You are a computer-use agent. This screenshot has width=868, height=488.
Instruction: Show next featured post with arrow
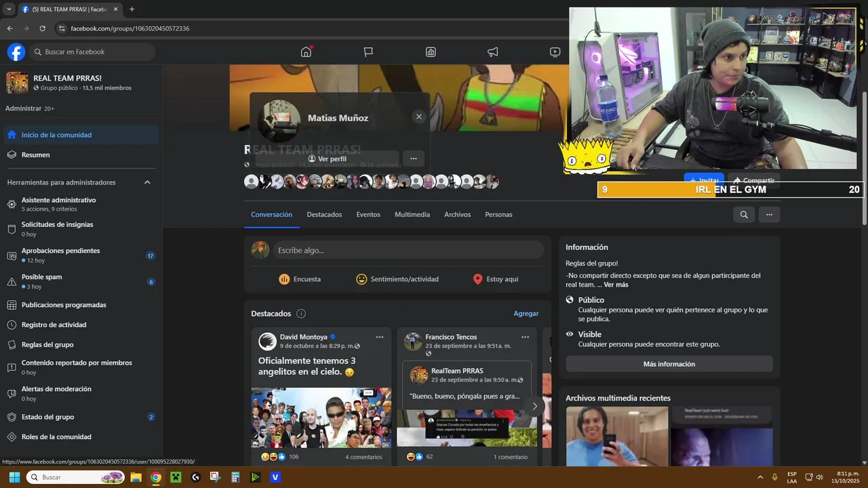tap(534, 406)
